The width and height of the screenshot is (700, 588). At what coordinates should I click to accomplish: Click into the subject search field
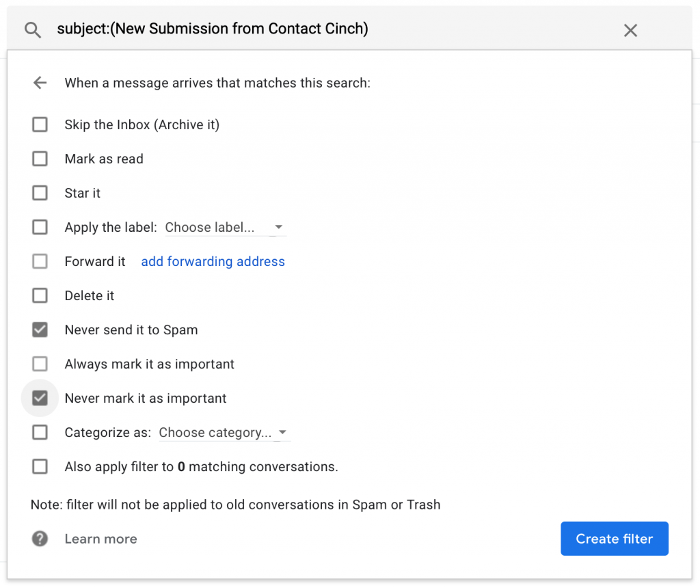pos(328,29)
